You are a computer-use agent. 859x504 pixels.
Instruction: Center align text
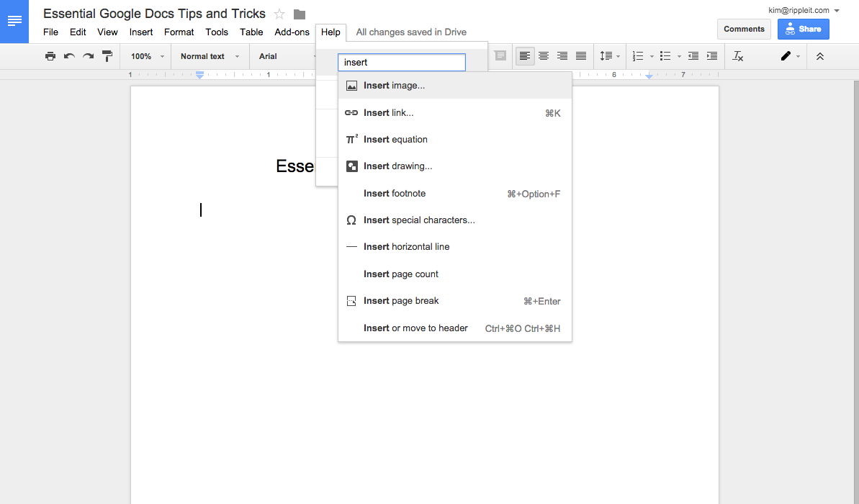pyautogui.click(x=544, y=56)
